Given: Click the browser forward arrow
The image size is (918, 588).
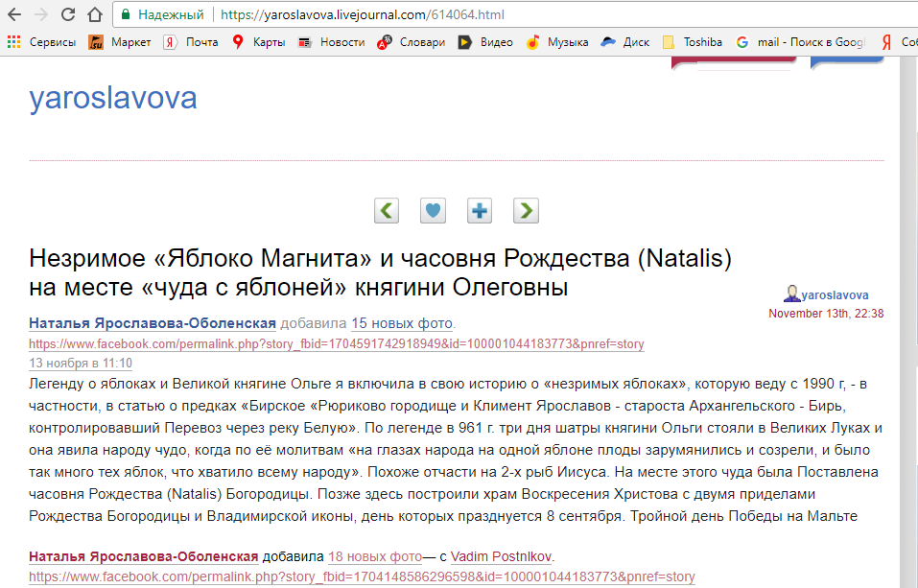Looking at the screenshot, I should click(x=41, y=14).
